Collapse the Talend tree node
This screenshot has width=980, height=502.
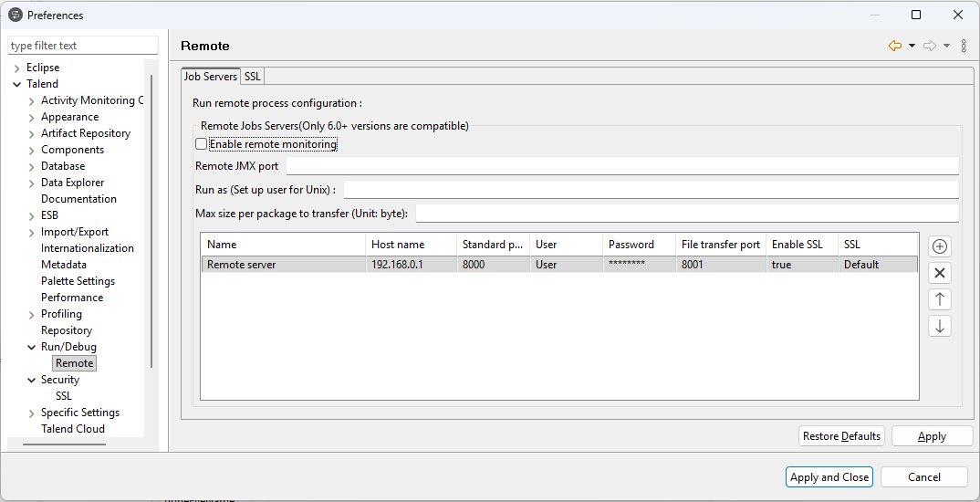pyautogui.click(x=17, y=84)
